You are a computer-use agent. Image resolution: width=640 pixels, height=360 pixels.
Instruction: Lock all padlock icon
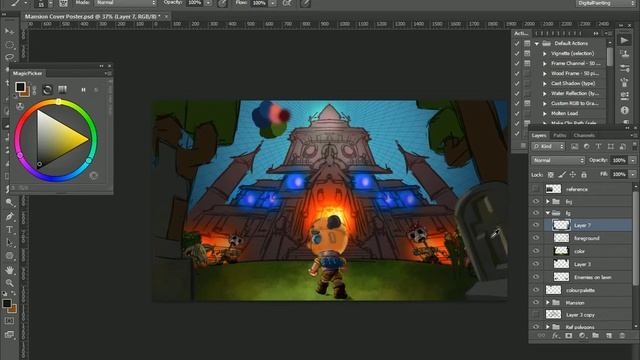tap(584, 175)
